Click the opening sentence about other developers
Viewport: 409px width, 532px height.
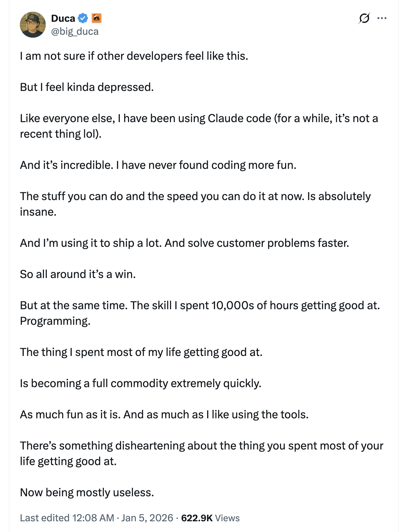tap(134, 56)
